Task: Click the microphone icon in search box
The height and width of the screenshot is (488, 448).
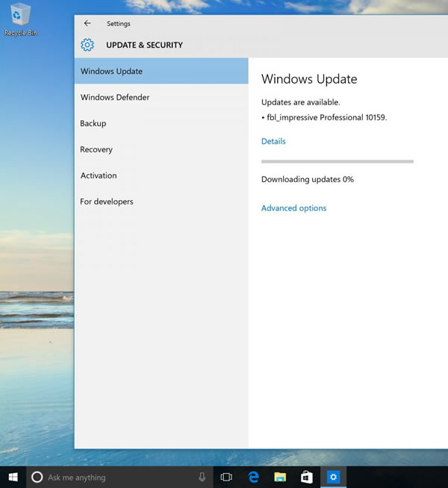Action: pyautogui.click(x=202, y=477)
